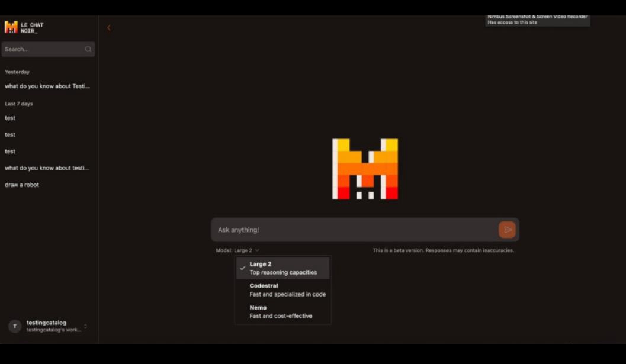Screen dimensions: 626x364
Task: Select the Large 2 model option
Action: click(x=282, y=268)
